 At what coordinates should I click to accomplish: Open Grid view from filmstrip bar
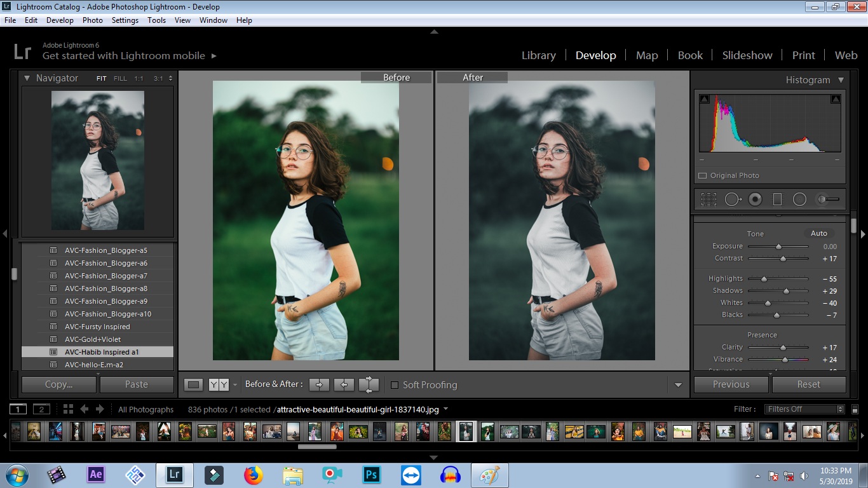[x=68, y=409]
